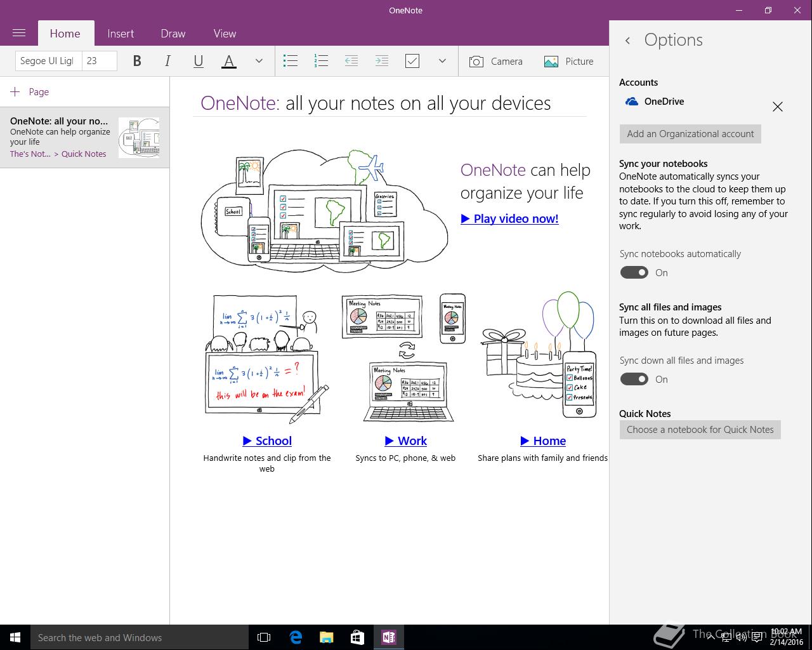Screen dimensions: 812x650
Task: Remove the OneDrive account with the X
Action: point(778,107)
